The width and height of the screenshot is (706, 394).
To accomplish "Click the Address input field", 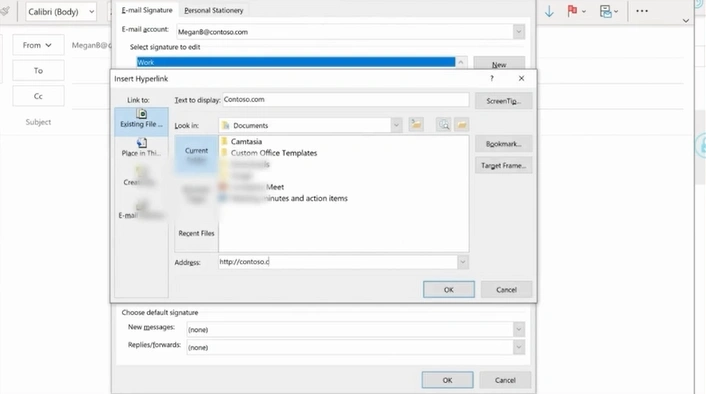I will click(338, 262).
